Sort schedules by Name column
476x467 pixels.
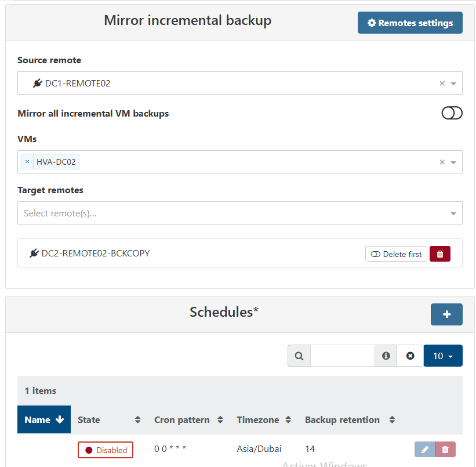[x=44, y=419]
